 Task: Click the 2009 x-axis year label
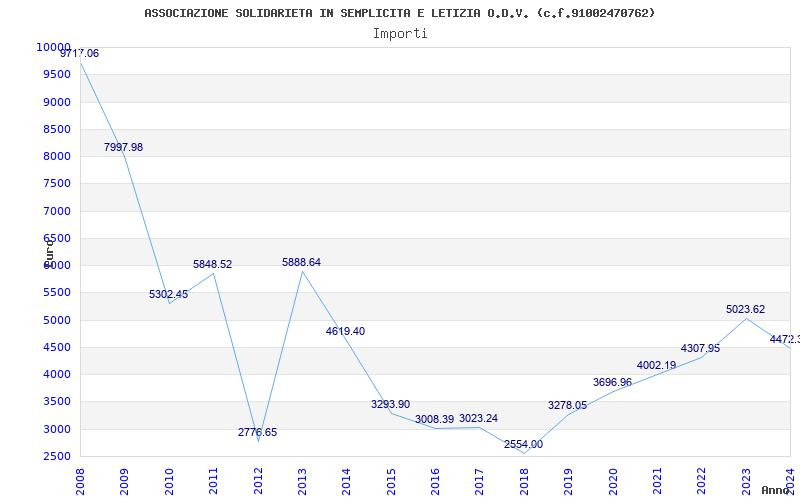tap(124, 481)
